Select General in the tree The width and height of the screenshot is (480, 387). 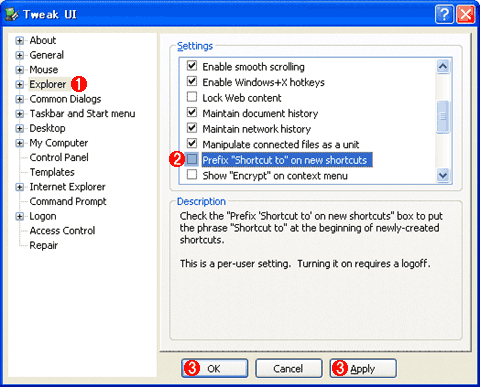click(46, 55)
